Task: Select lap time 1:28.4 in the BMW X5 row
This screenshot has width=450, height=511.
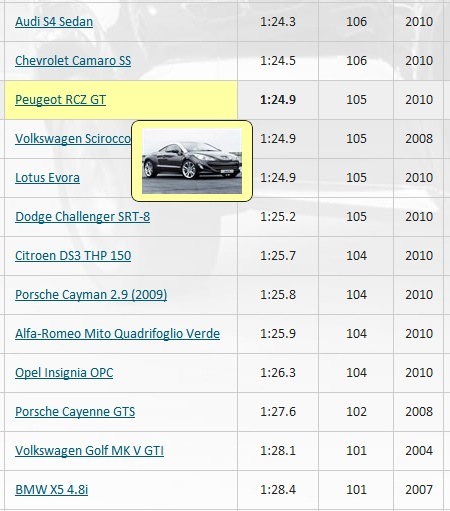Action: click(278, 490)
